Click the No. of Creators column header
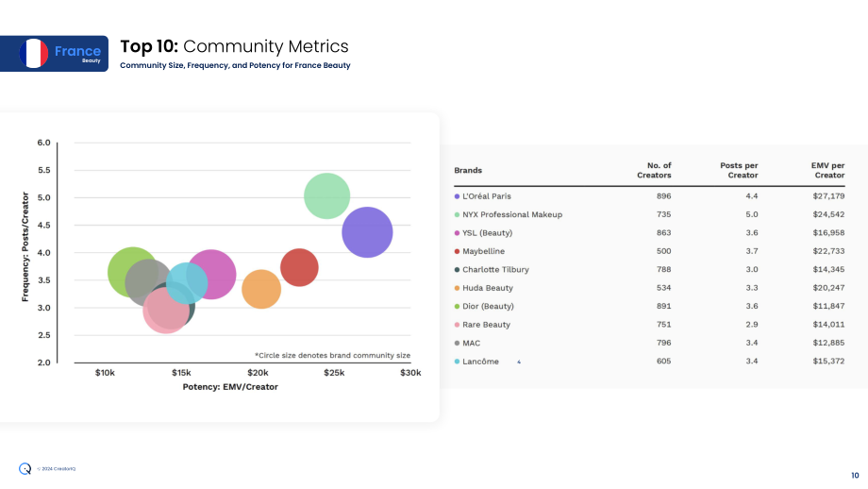 [654, 170]
